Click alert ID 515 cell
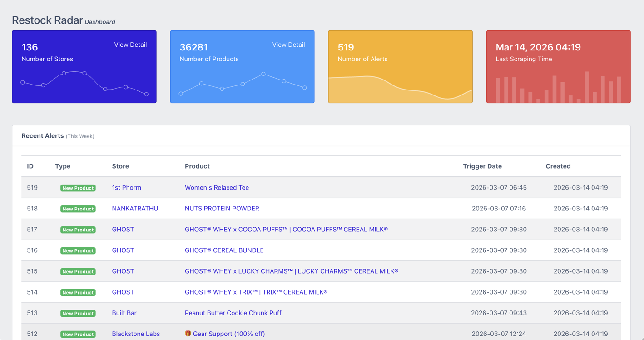Image resolution: width=644 pixels, height=340 pixels. click(x=32, y=271)
